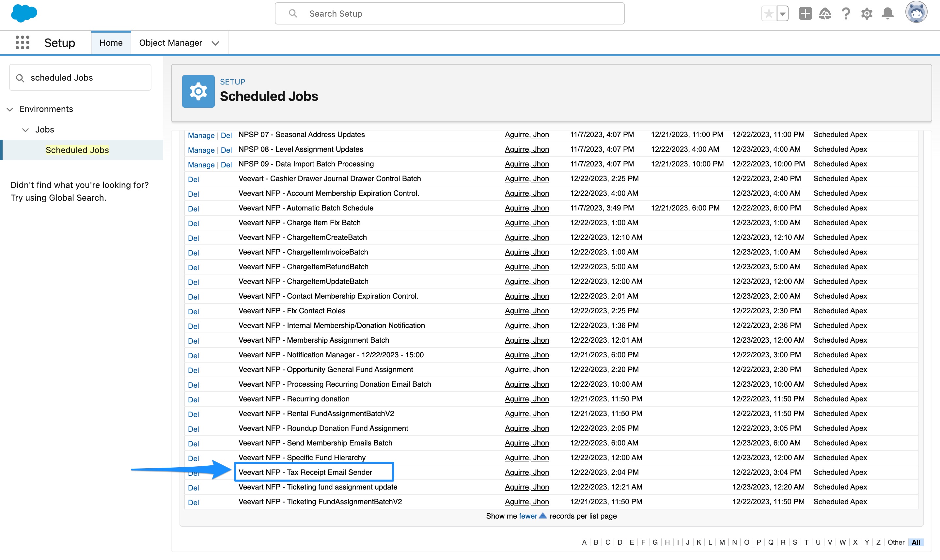
Task: Click the Trailhead cloud icon in header
Action: (825, 14)
